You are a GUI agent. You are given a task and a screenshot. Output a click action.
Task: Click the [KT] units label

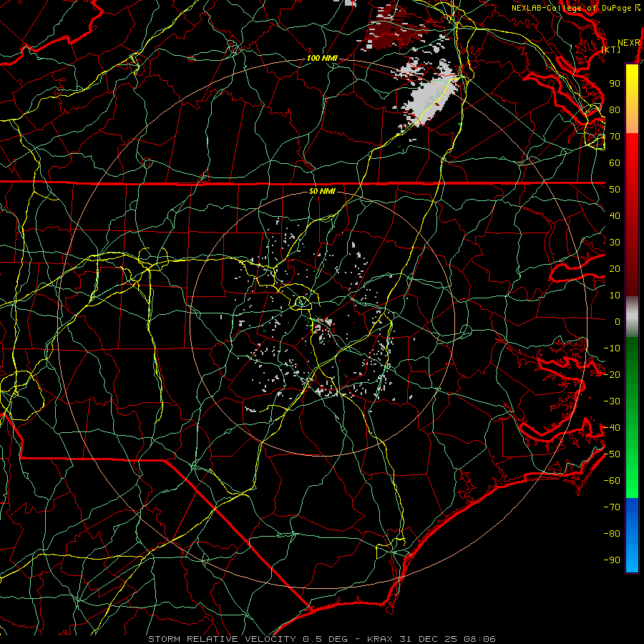(611, 49)
